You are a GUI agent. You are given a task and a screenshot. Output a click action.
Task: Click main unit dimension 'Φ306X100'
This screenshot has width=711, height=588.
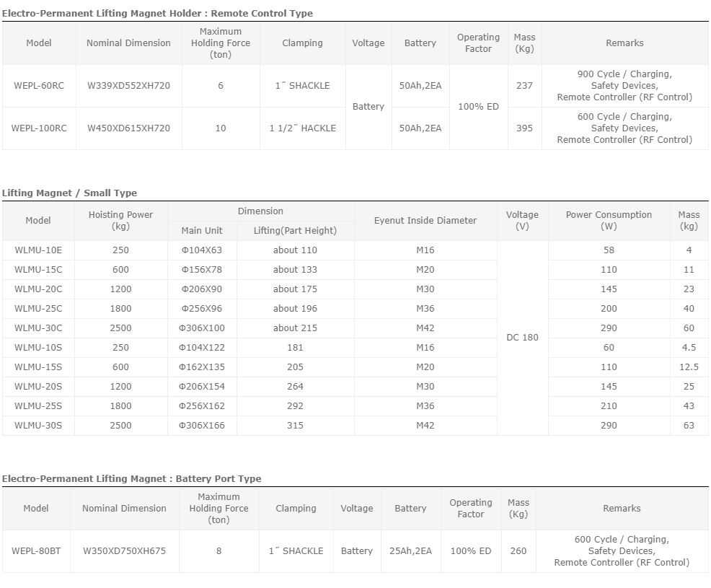[202, 328]
